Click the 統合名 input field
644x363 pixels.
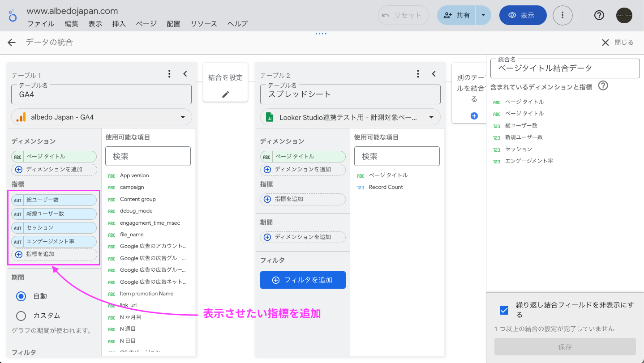[x=564, y=68]
